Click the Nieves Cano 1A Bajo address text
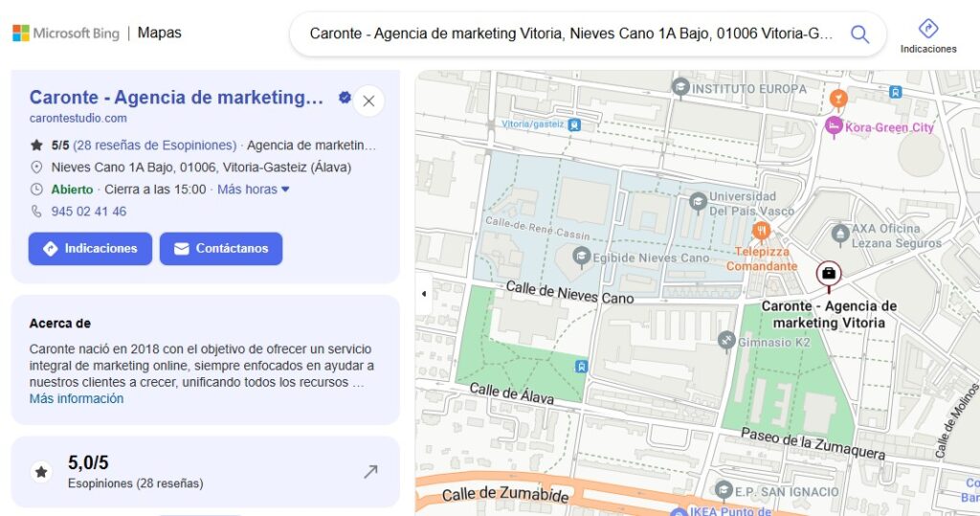Image resolution: width=980 pixels, height=516 pixels. 201,167
